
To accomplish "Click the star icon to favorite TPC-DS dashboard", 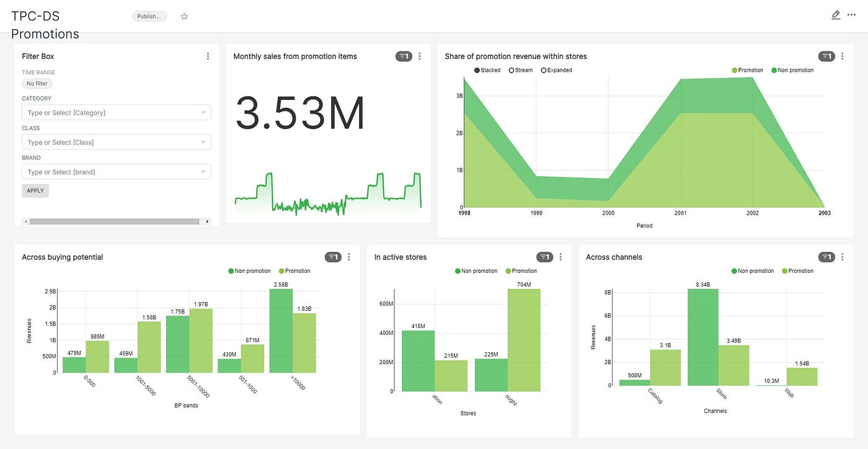I will [x=184, y=16].
